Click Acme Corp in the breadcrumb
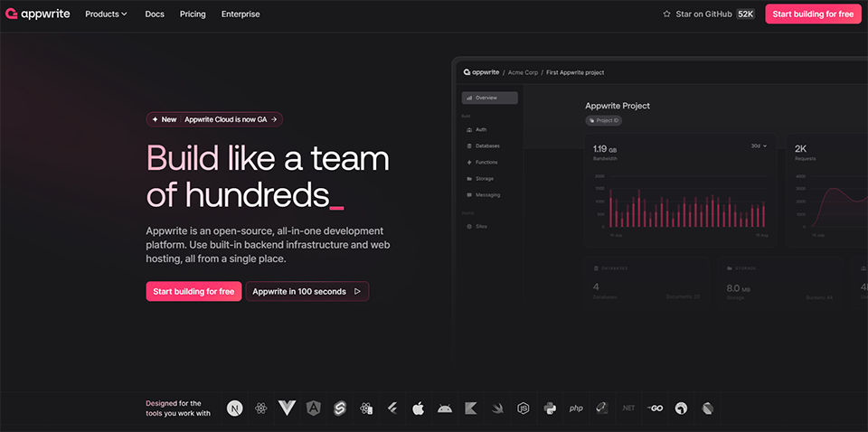Viewport: 868px width, 432px height. coord(523,72)
